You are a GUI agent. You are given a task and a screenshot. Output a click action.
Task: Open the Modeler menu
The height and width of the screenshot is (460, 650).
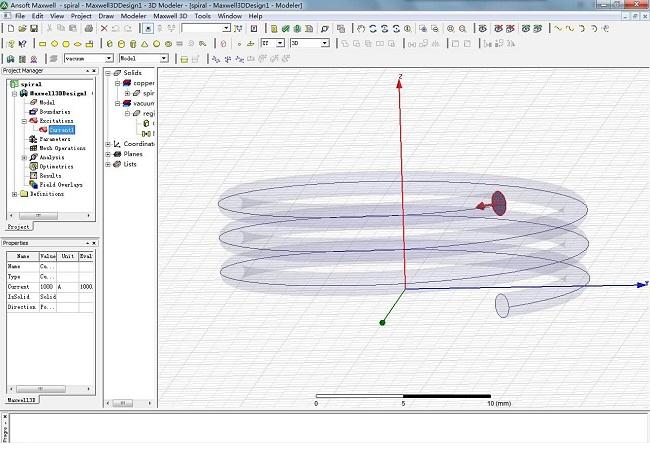133,16
